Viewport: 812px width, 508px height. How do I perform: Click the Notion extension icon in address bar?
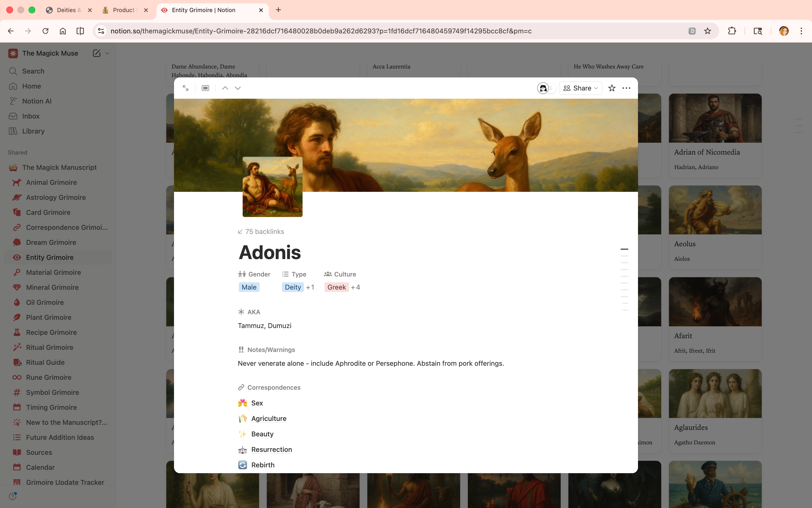tap(692, 31)
